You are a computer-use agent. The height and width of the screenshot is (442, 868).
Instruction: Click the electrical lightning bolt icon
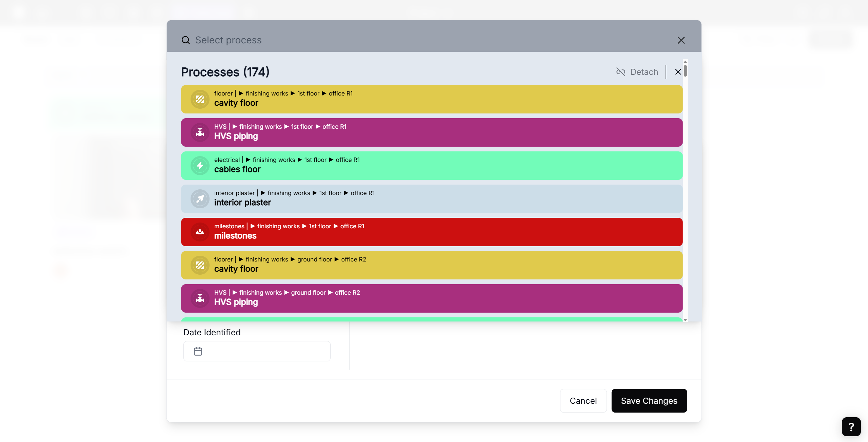[x=200, y=166]
